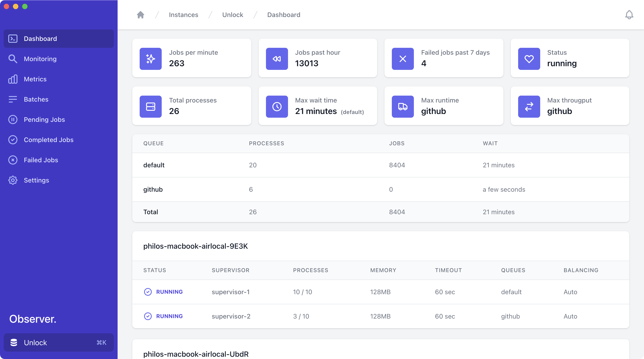Click the Jobs past hour rewind icon
The height and width of the screenshot is (359, 644).
click(277, 59)
